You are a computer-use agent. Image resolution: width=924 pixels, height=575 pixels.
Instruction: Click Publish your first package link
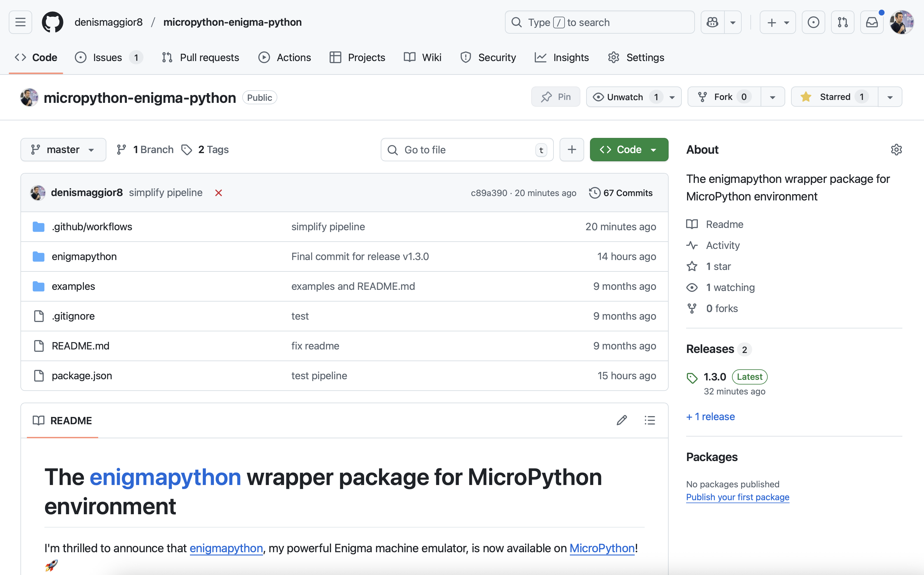[x=737, y=497]
